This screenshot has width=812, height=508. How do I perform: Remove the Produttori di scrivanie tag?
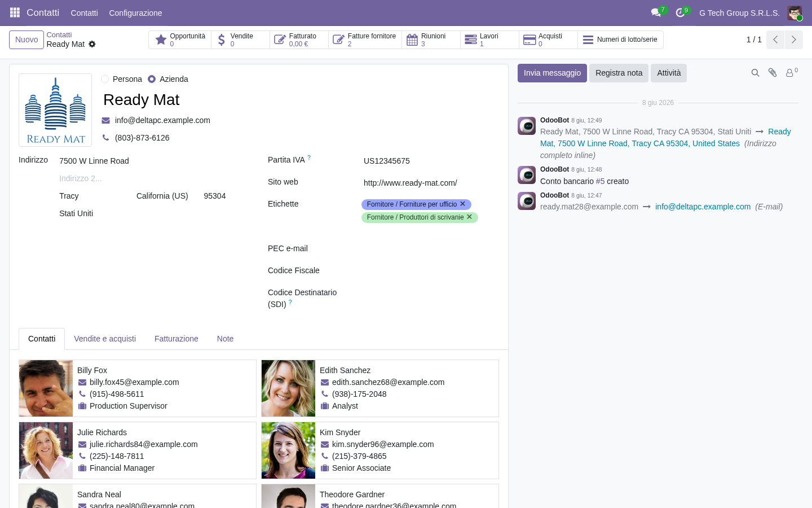pos(469,217)
